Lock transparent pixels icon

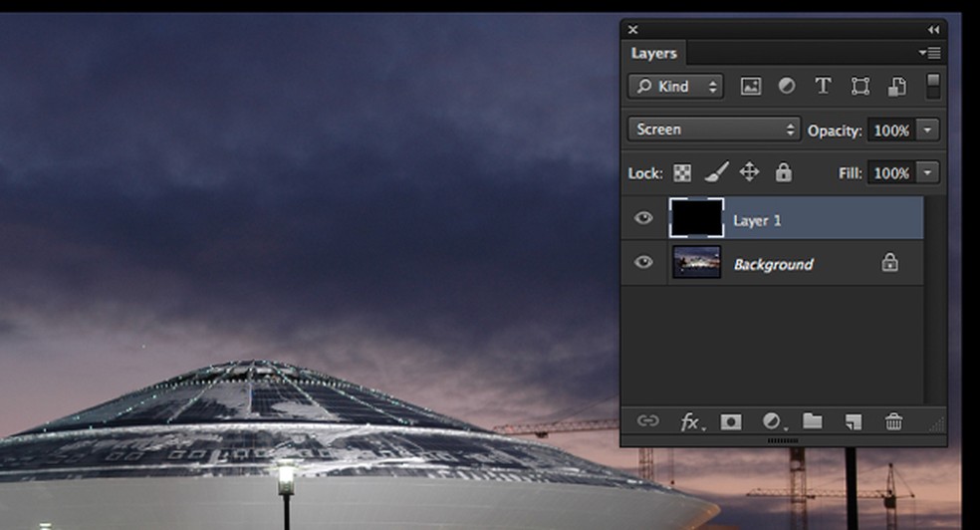coord(682,172)
